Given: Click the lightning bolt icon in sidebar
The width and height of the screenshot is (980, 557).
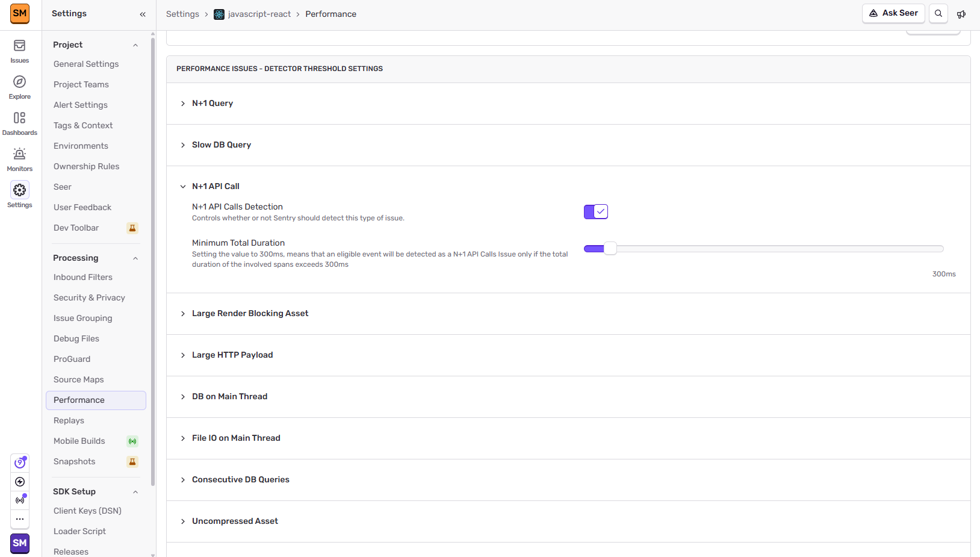Looking at the screenshot, I should pyautogui.click(x=20, y=482).
